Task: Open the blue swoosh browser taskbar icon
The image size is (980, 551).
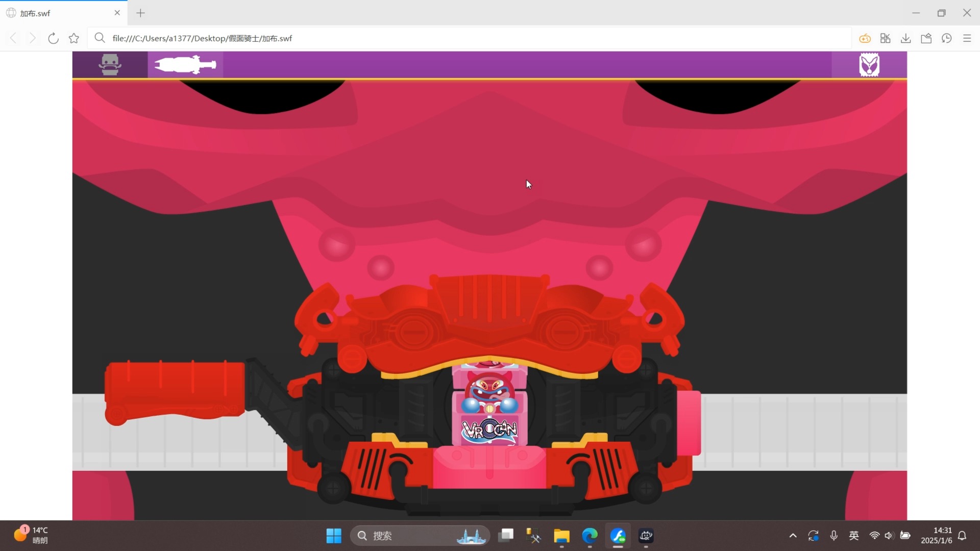Action: pos(618,536)
